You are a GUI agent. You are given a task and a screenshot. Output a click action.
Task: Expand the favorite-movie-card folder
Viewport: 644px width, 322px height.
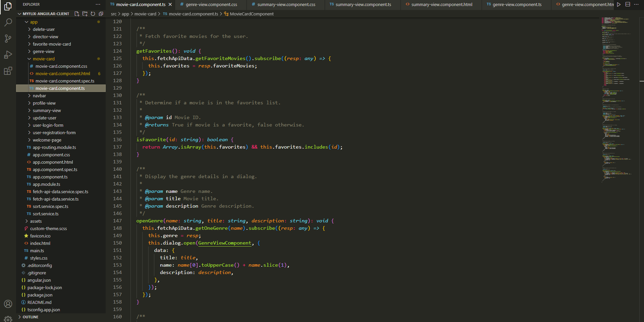[61, 44]
